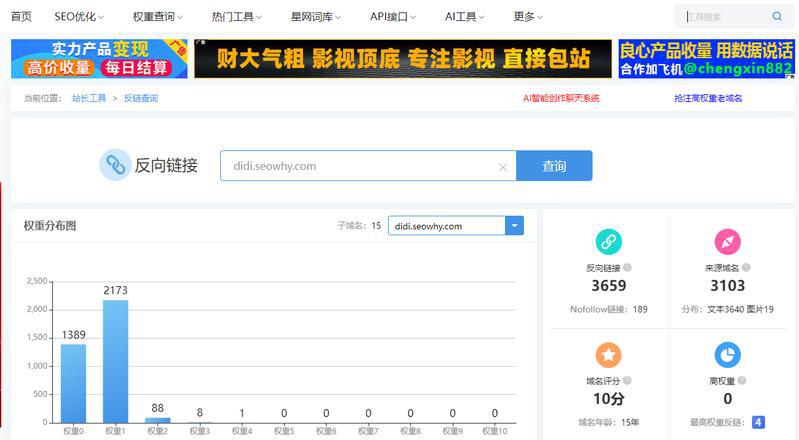Viewport: 799px width, 440px height.
Task: Expand the 权重查询 menu
Action: pos(157,17)
